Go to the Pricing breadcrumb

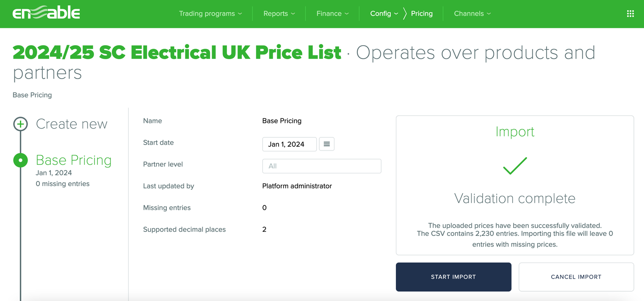pyautogui.click(x=422, y=14)
